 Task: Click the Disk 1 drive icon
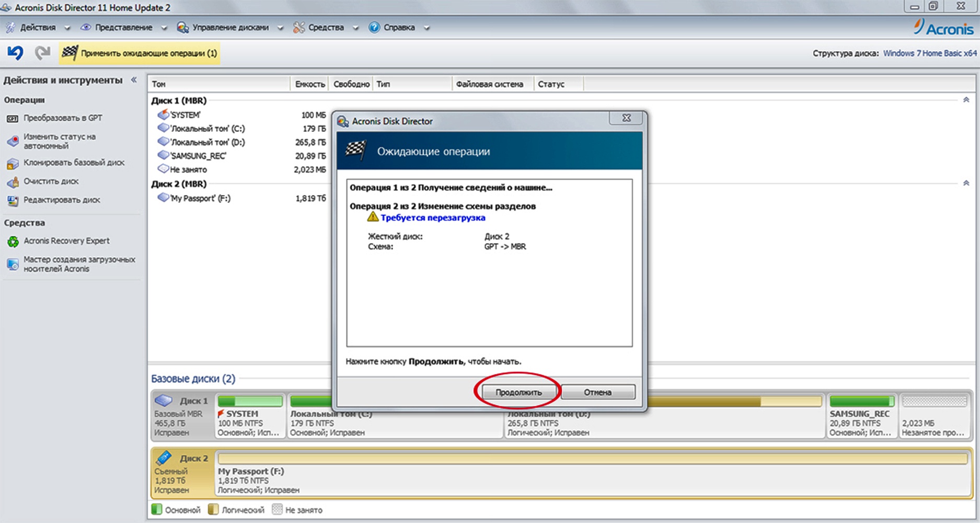pos(164,401)
